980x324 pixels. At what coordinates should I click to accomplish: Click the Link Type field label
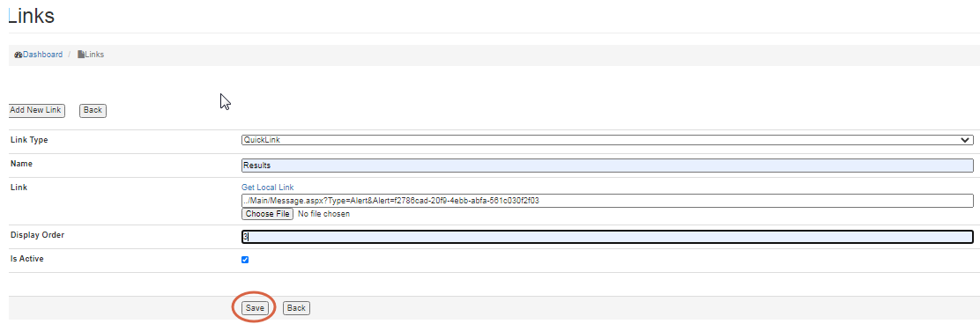coord(29,140)
